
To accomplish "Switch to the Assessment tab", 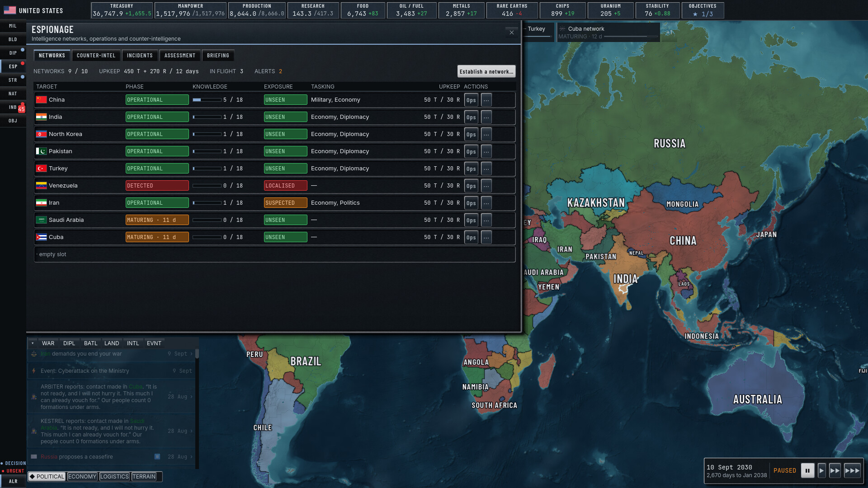I will [180, 56].
